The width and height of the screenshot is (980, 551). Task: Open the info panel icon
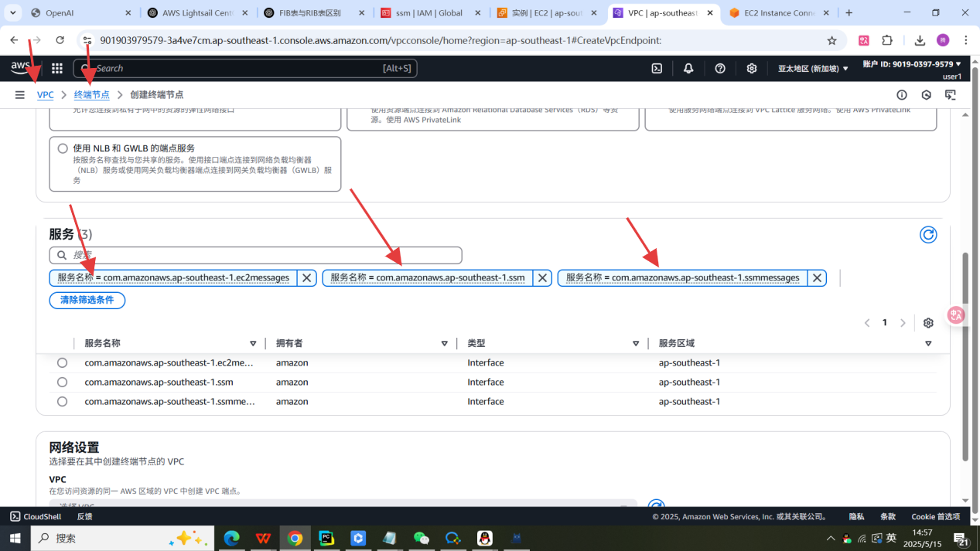pos(902,94)
